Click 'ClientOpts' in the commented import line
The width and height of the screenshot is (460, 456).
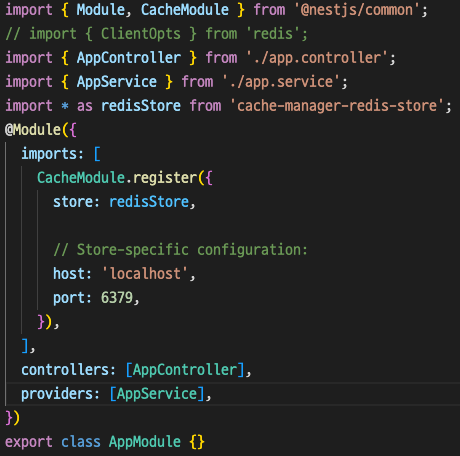point(141,34)
